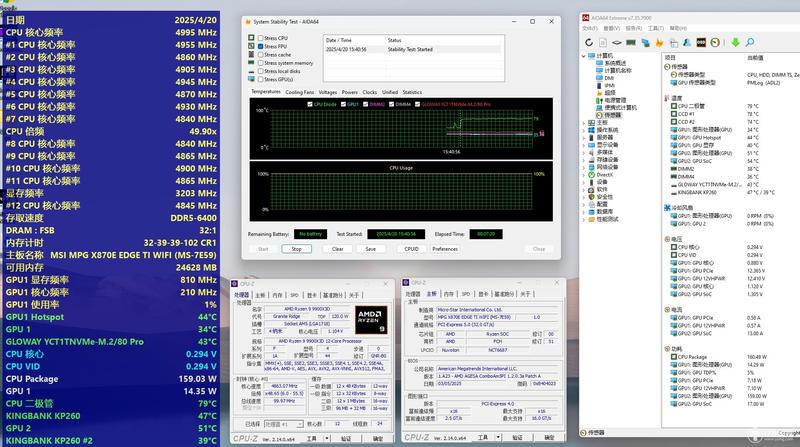This screenshot has height=447, width=800.
Task: Expand the 主板 tree node in AIDA64
Action: (584, 123)
